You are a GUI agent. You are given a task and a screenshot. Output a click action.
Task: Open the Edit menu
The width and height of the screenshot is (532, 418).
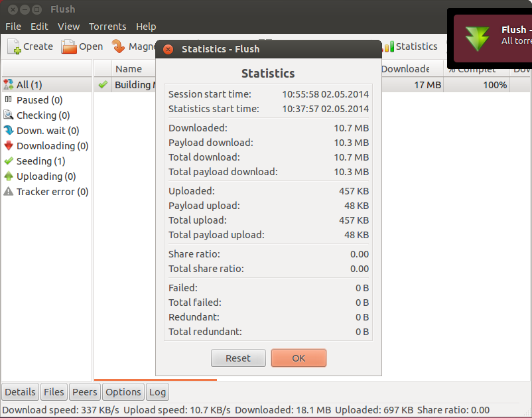(39, 27)
